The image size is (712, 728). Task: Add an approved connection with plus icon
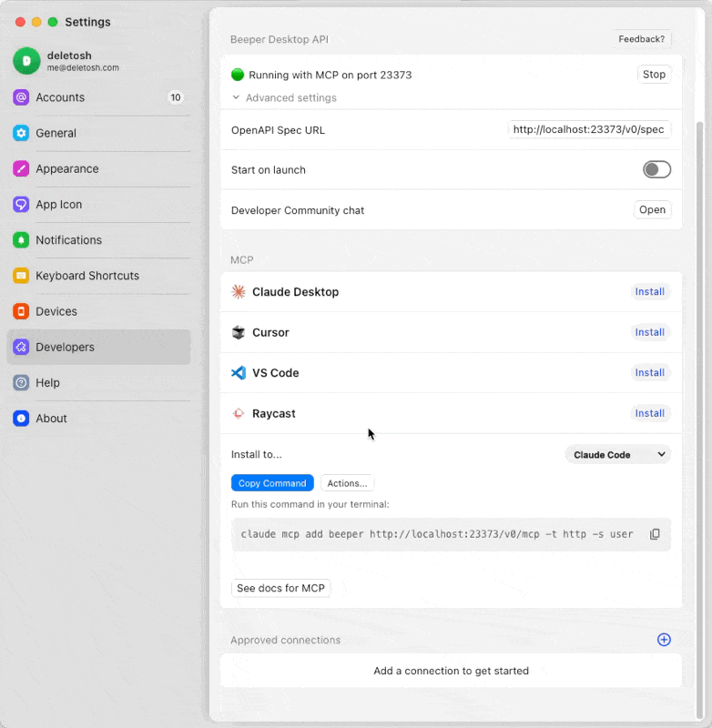(x=664, y=640)
